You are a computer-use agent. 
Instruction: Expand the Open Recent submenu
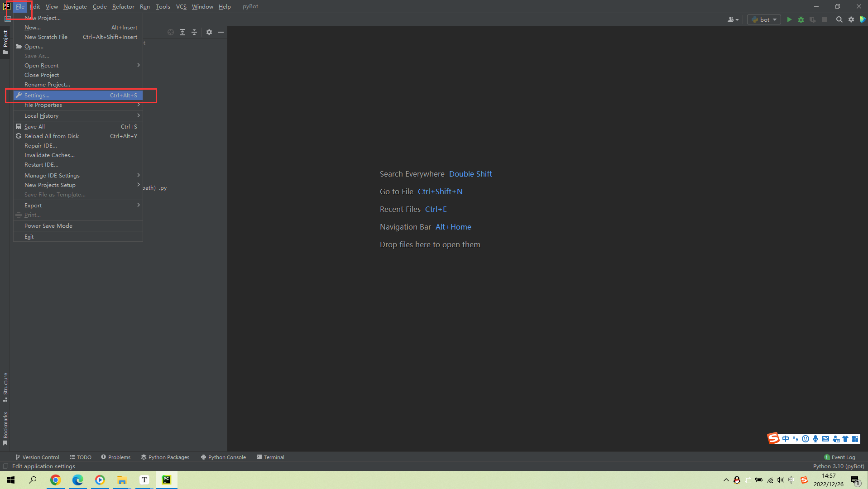coord(78,65)
